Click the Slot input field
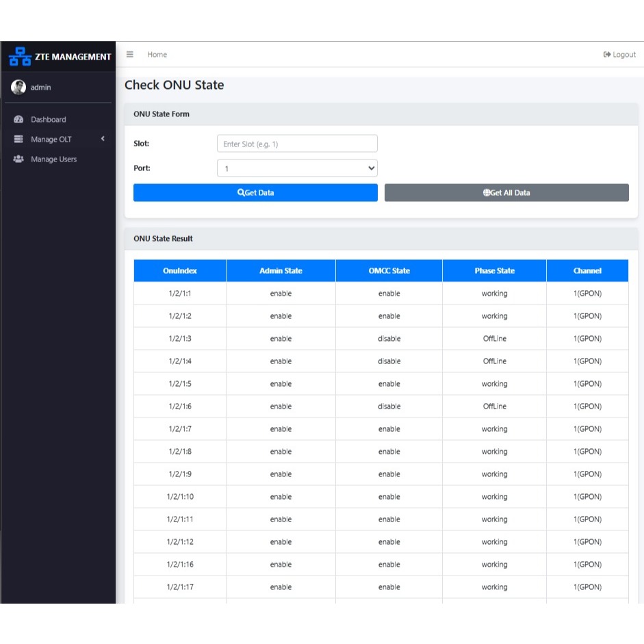 point(296,143)
